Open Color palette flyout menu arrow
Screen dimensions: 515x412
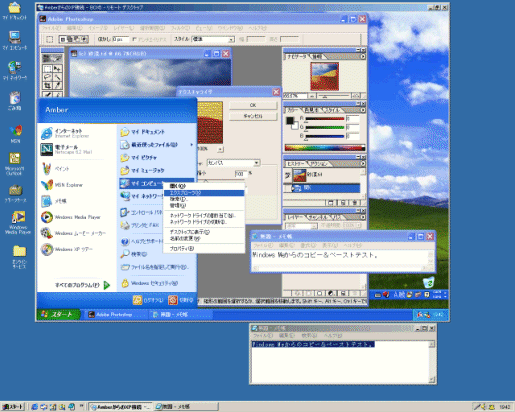click(x=363, y=110)
